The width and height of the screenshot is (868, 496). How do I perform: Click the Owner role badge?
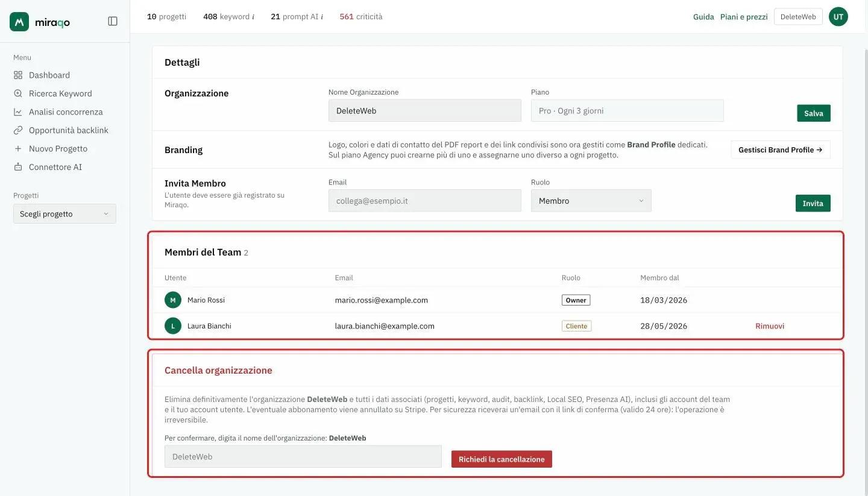point(576,300)
